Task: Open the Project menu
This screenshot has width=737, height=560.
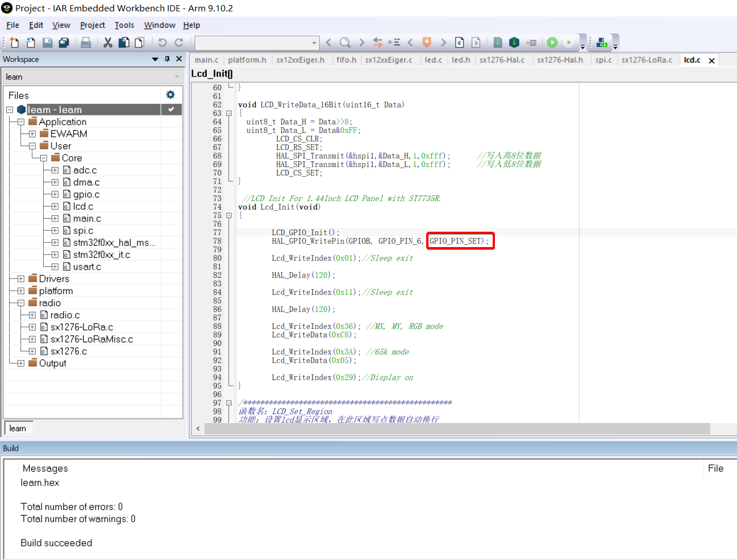Action: coord(92,25)
